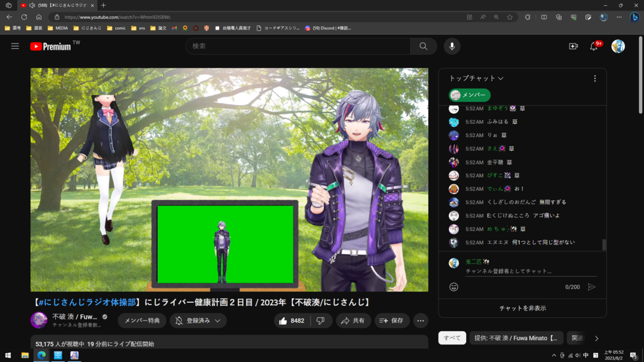
Task: Open the コードギアスシリ... bookmark
Action: tap(278, 28)
